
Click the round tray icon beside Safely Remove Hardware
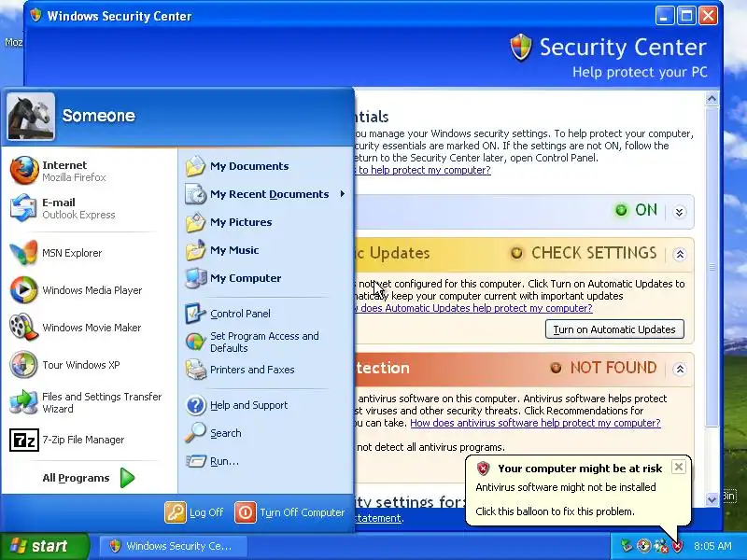pyautogui.click(x=644, y=546)
